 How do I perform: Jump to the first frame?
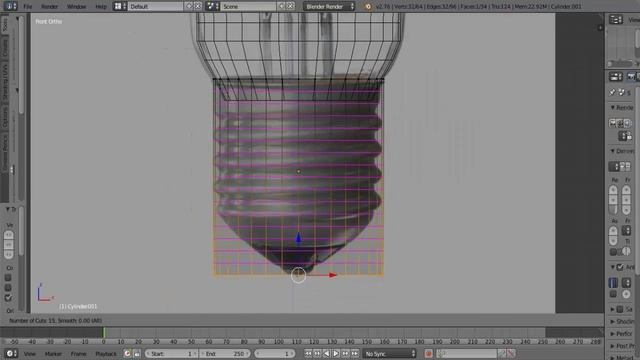point(308,353)
